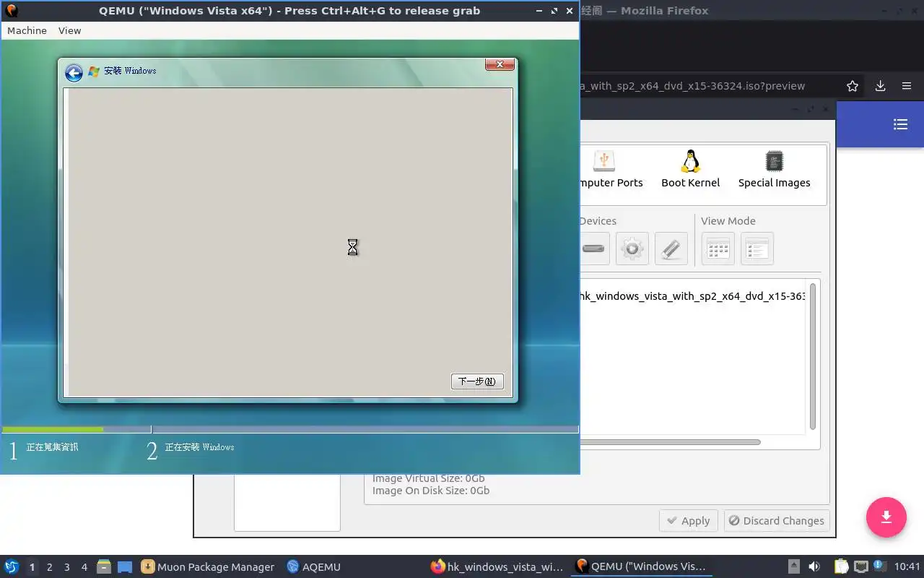
Task: Open the Lubuntu start menu icon
Action: coord(12,566)
